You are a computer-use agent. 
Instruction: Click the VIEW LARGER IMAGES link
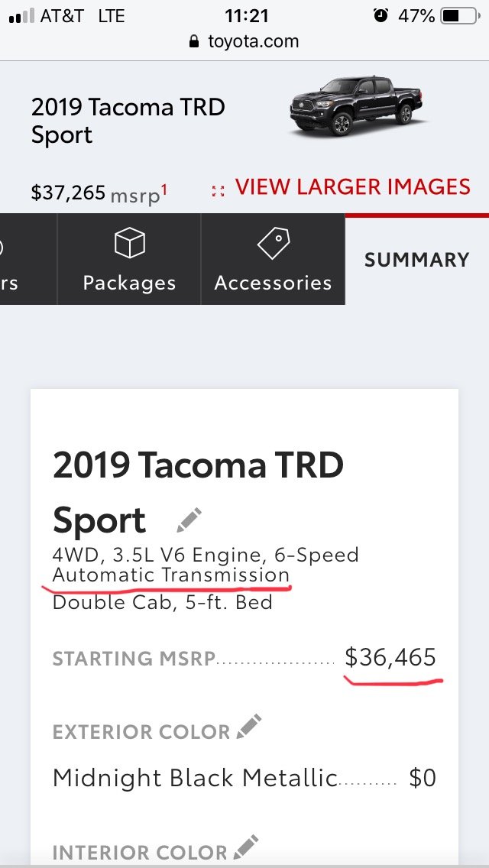pyautogui.click(x=353, y=186)
